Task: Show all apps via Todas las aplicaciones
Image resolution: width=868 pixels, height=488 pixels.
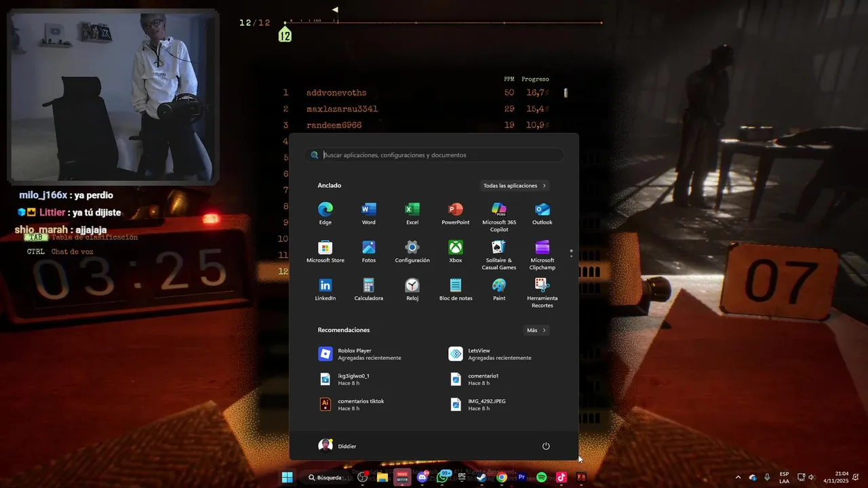Action: pyautogui.click(x=515, y=186)
